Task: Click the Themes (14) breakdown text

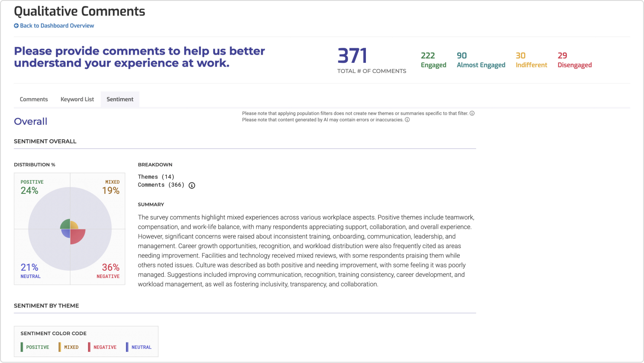Action: coord(156,177)
